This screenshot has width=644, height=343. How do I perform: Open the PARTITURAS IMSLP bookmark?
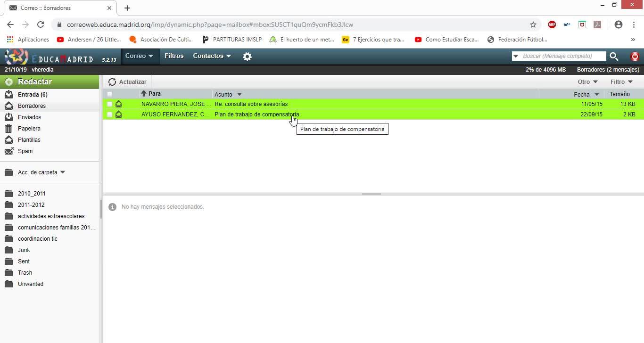[x=231, y=40]
